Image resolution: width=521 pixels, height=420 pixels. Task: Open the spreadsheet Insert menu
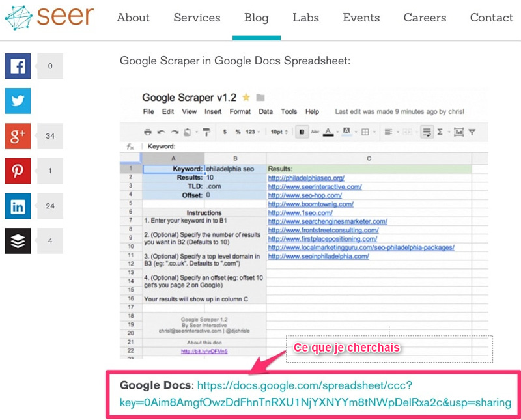(213, 111)
